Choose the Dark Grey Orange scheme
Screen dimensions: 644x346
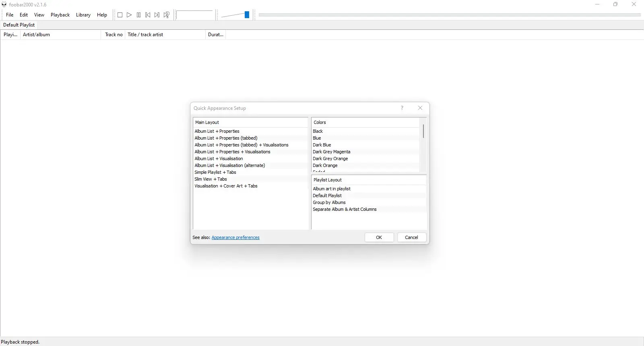[365, 159]
